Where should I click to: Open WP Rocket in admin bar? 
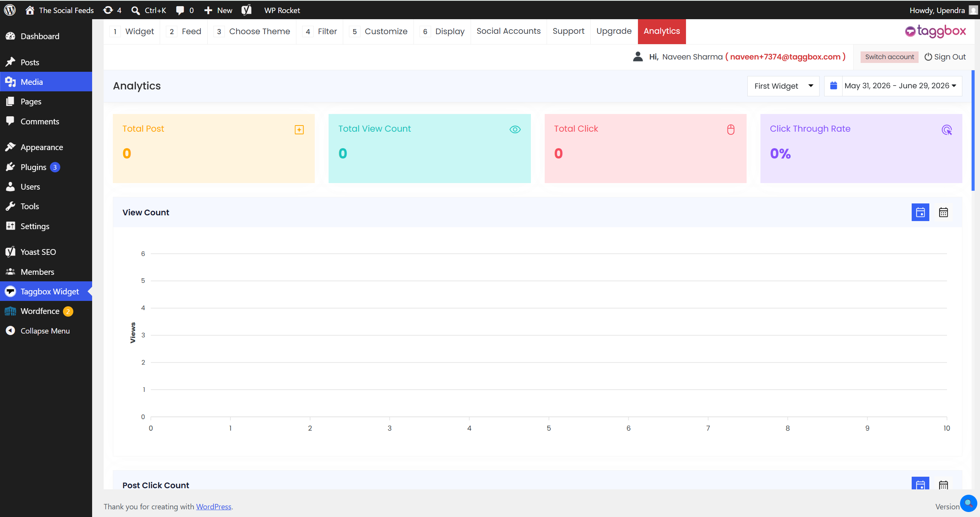click(282, 10)
